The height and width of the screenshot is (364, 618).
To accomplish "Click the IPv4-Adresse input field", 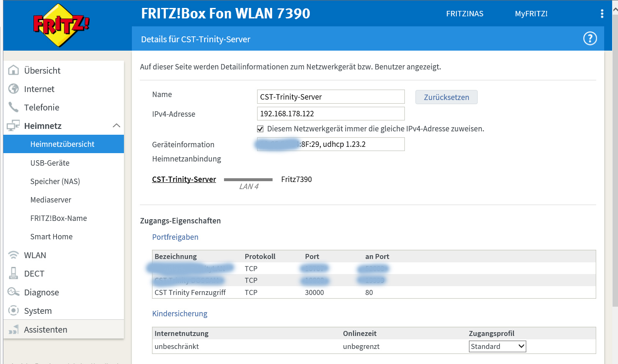I will (x=330, y=113).
